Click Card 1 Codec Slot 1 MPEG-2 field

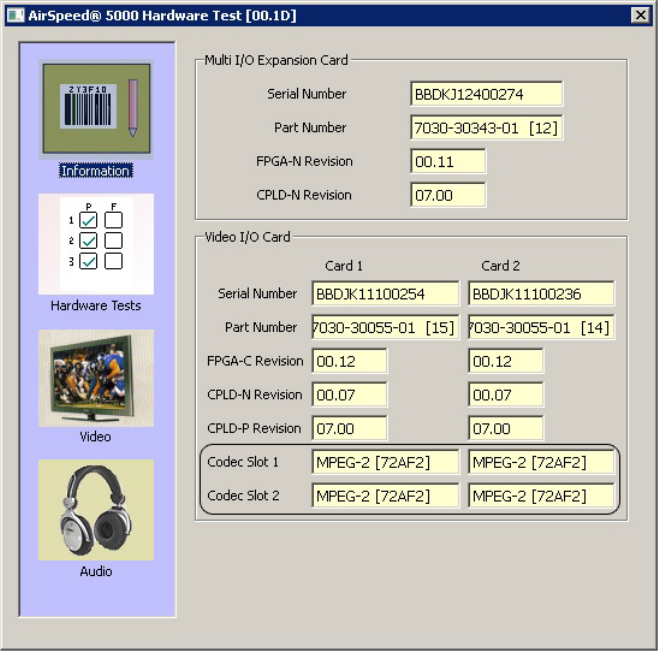point(385,462)
